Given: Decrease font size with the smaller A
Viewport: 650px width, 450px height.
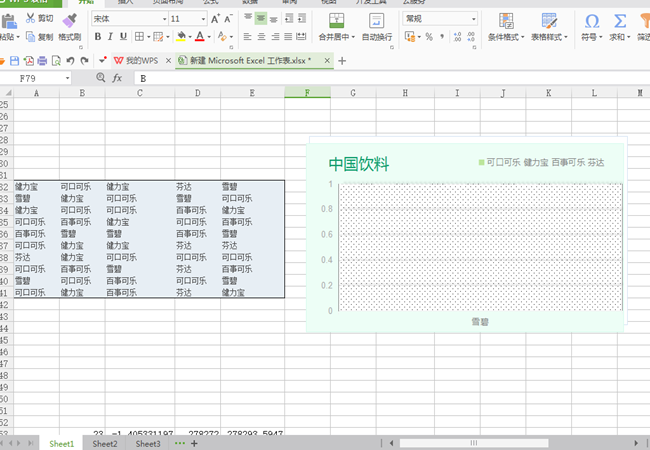Looking at the screenshot, I should point(228,19).
